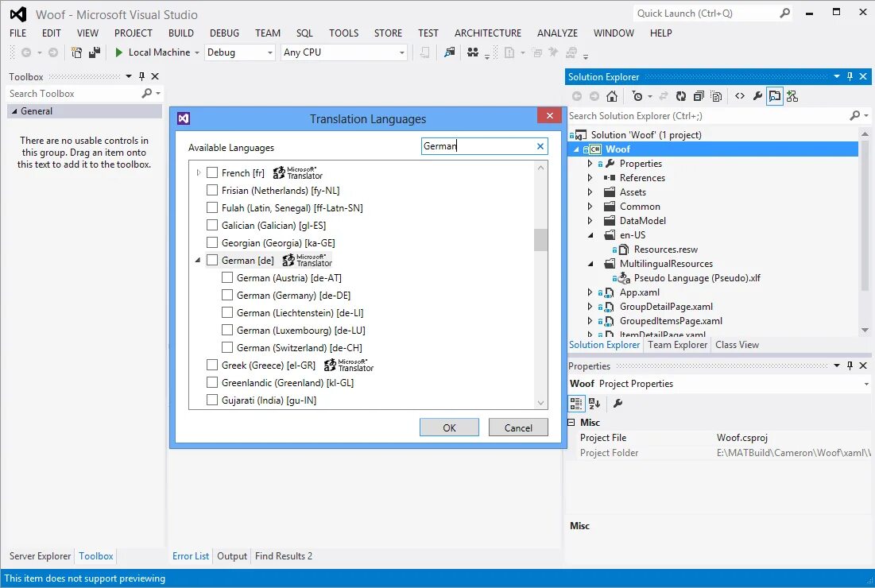Click the Toolbox search magnifier icon
Image resolution: width=875 pixels, height=588 pixels.
[147, 93]
